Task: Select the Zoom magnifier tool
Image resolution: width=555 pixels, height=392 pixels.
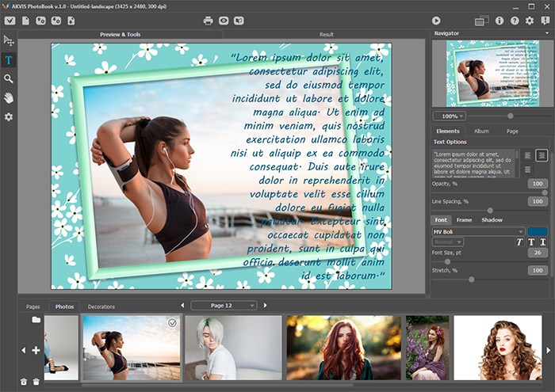Action: [9, 79]
